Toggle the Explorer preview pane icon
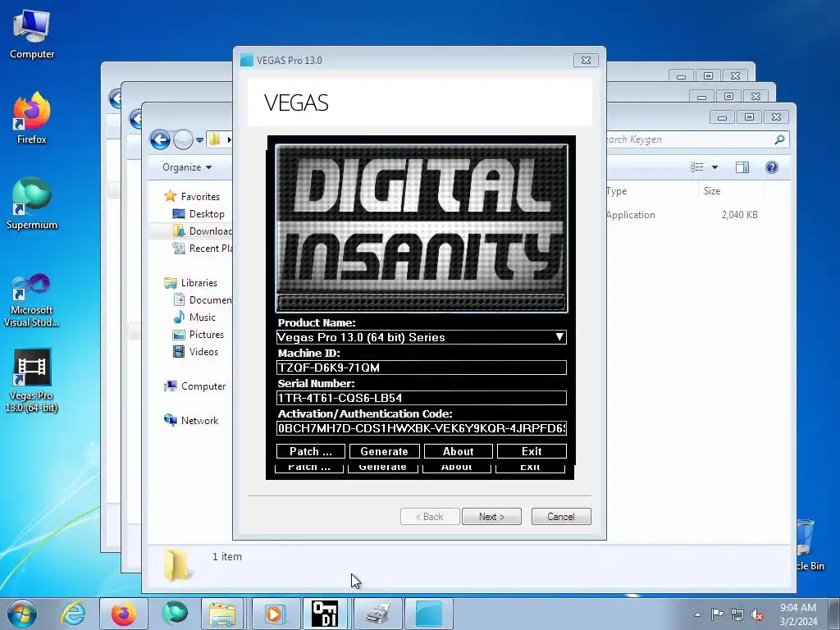Viewport: 840px width, 630px height. tap(742, 167)
